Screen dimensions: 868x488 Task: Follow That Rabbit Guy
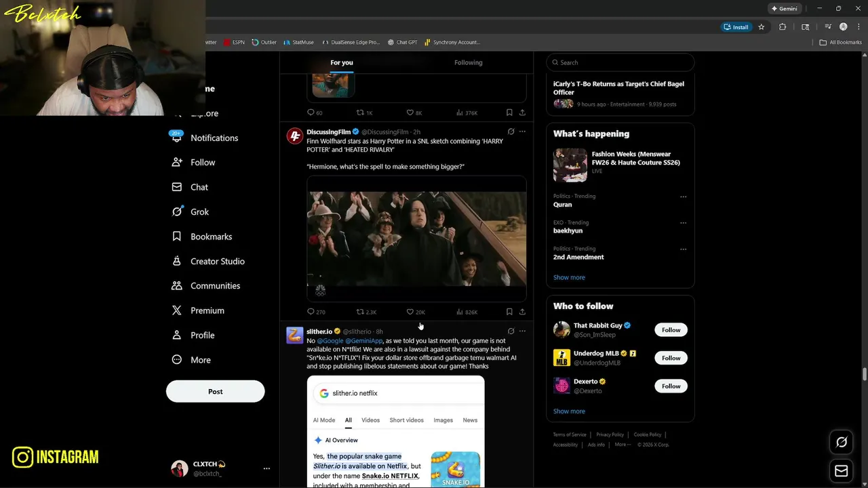pos(671,330)
